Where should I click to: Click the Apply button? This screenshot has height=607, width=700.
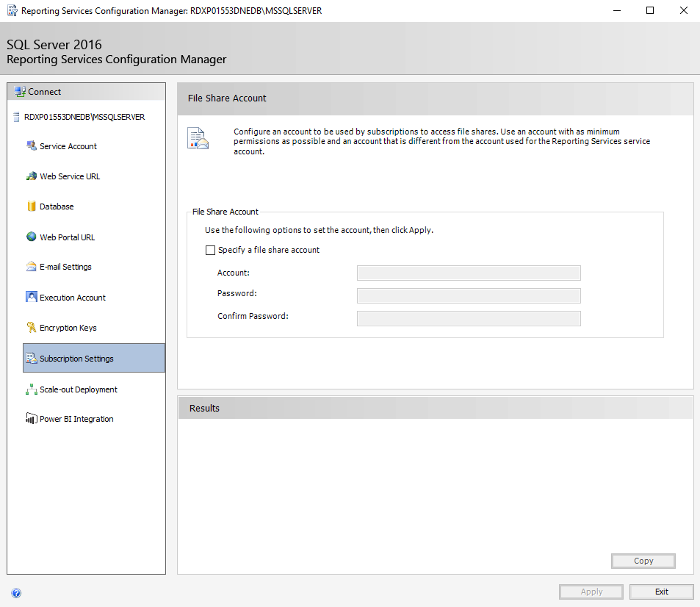point(591,592)
